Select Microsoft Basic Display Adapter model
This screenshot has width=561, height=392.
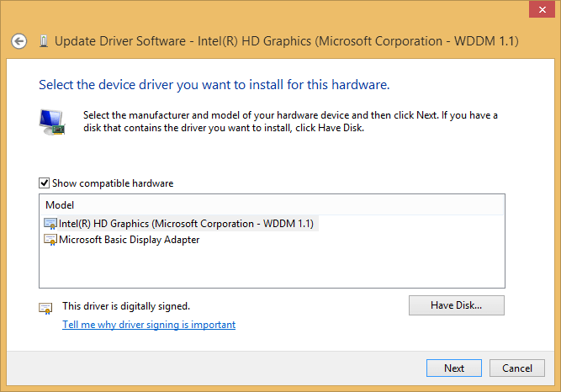[x=129, y=240]
